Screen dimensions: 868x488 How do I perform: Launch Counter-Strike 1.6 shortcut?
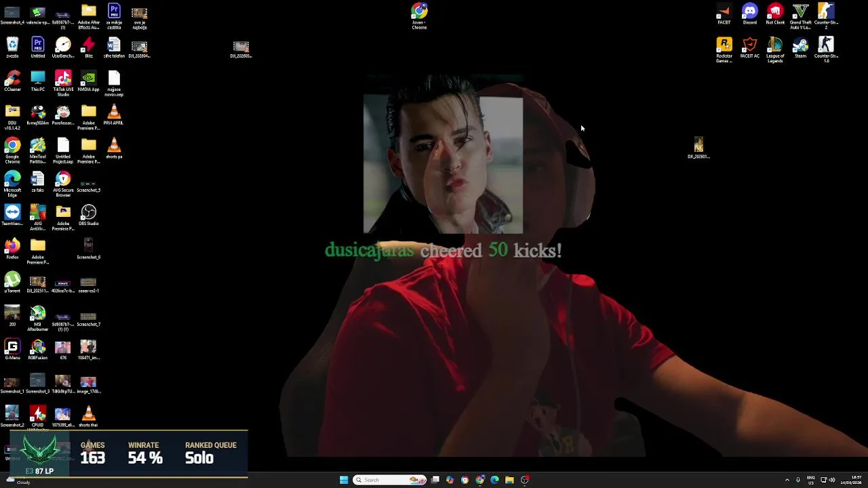(825, 50)
